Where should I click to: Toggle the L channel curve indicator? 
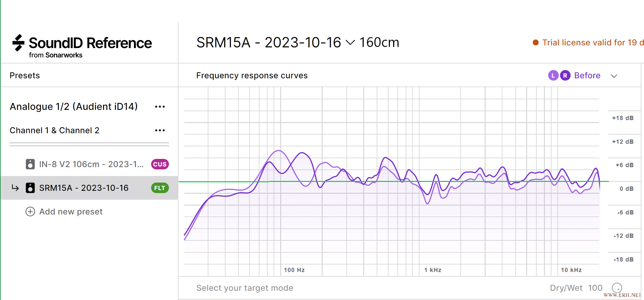[553, 75]
